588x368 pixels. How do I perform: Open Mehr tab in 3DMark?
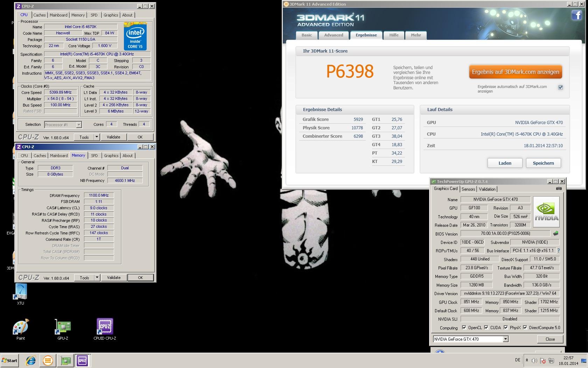click(x=416, y=35)
